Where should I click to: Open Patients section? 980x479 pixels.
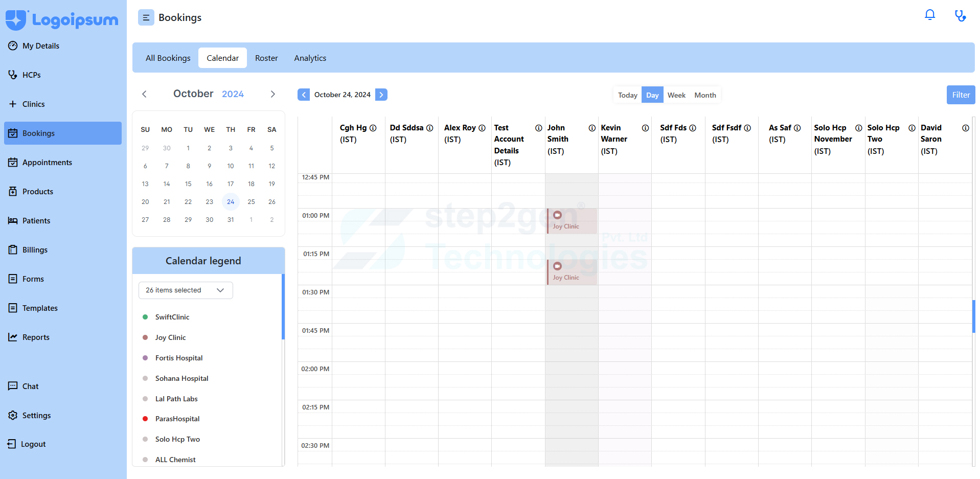click(x=63, y=221)
